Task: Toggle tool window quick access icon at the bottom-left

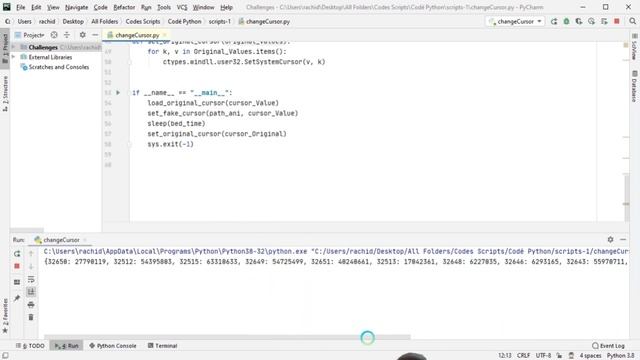Action: 5,356
